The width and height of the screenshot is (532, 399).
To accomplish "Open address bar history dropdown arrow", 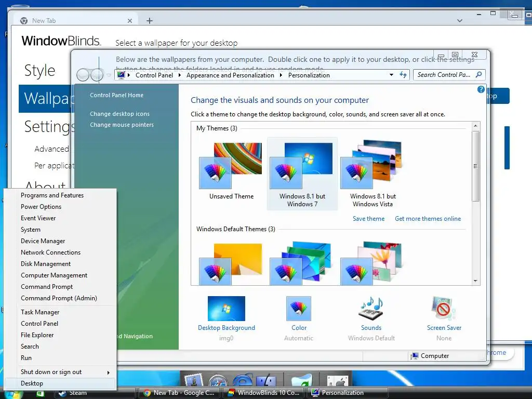I will [391, 75].
